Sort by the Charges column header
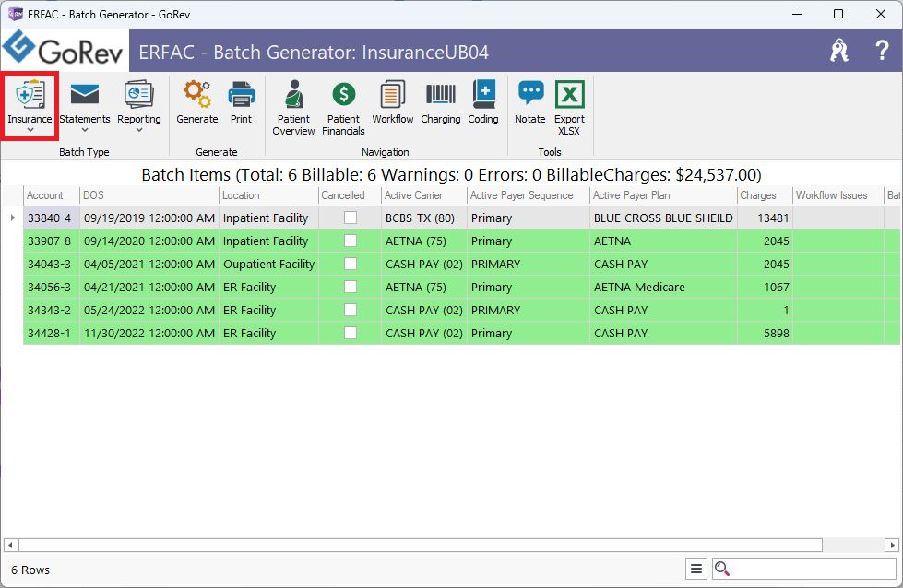903x588 pixels. coord(765,195)
